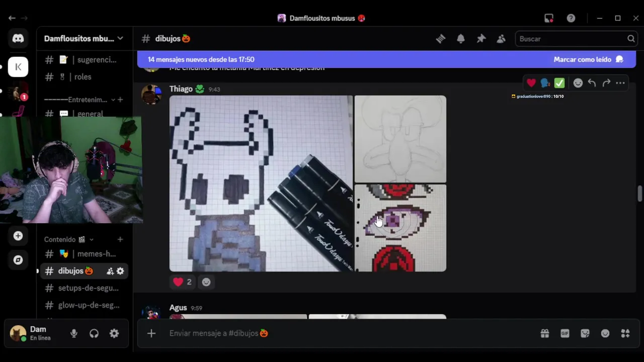
Task: Select the dibujos channel in sidebar
Action: (x=75, y=271)
